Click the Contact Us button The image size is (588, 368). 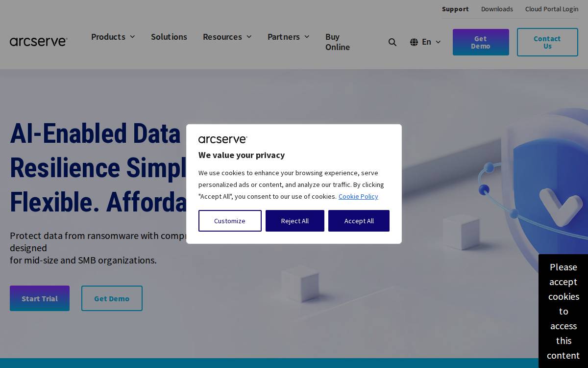(x=547, y=42)
